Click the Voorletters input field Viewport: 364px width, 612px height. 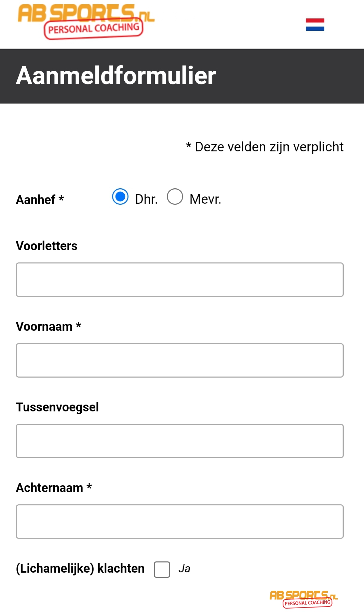click(x=180, y=280)
